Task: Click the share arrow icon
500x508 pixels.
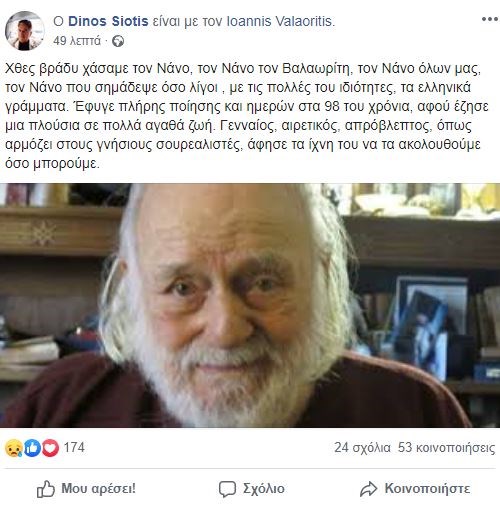Action: (368, 489)
